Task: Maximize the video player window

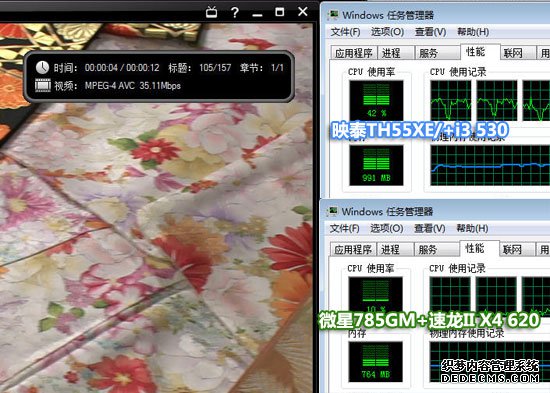Action: 280,12
